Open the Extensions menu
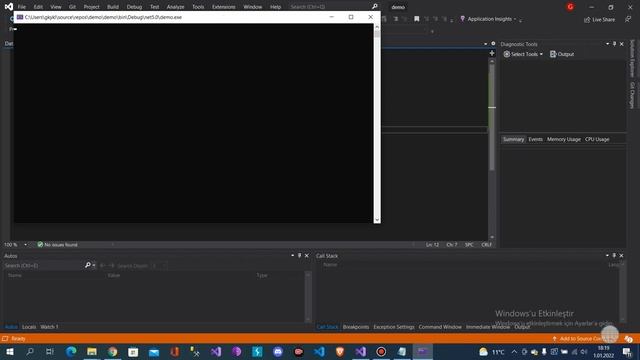Screen dimensions: 640x360 point(224,7)
